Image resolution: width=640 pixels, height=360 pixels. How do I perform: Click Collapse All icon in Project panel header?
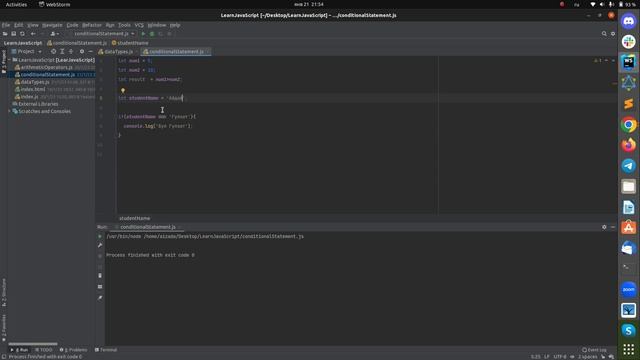[71, 51]
